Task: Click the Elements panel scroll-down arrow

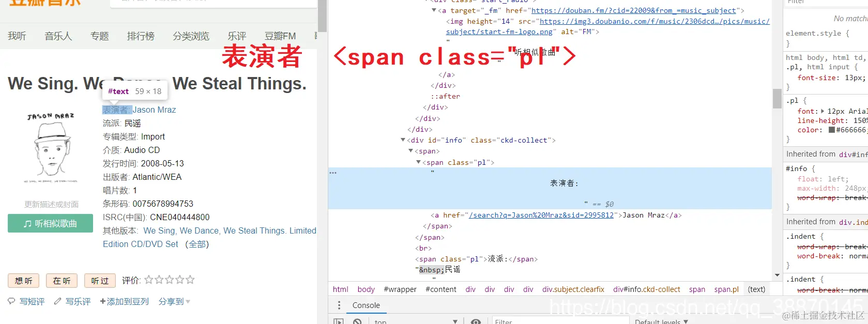Action: (x=777, y=275)
